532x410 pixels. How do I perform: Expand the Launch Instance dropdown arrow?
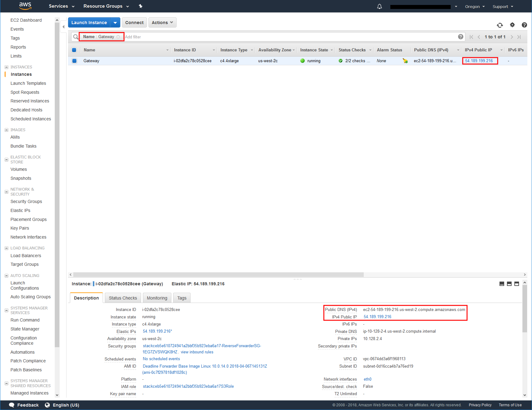pyautogui.click(x=115, y=22)
